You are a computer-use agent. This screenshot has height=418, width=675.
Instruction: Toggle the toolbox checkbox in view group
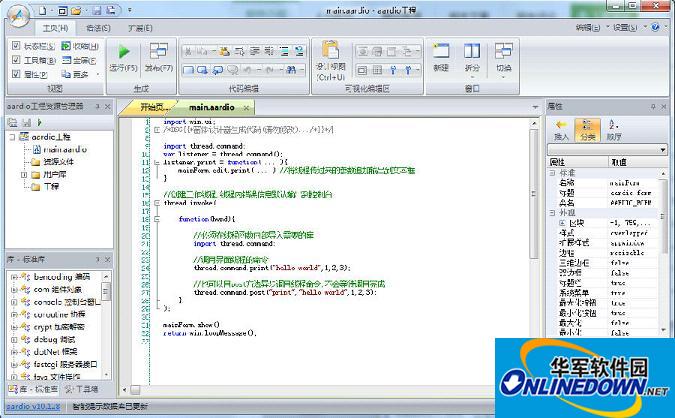tap(16, 60)
